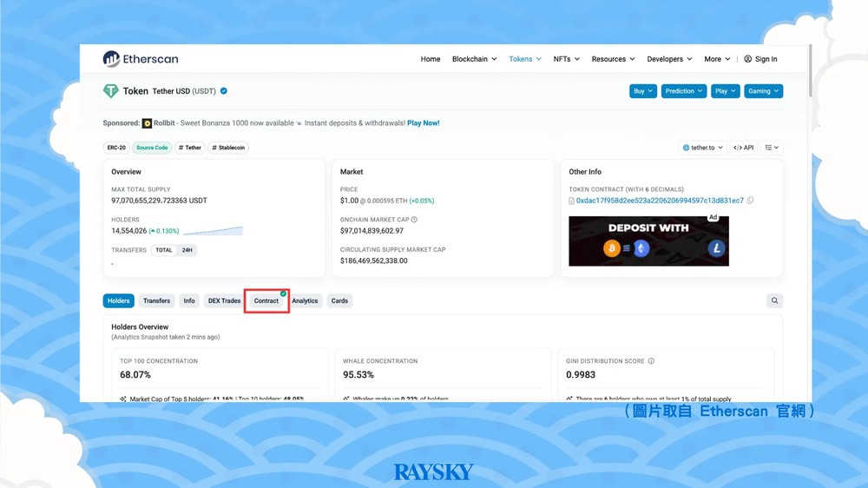Expand the More menu
Image resolution: width=868 pixels, height=488 pixels.
coord(717,59)
